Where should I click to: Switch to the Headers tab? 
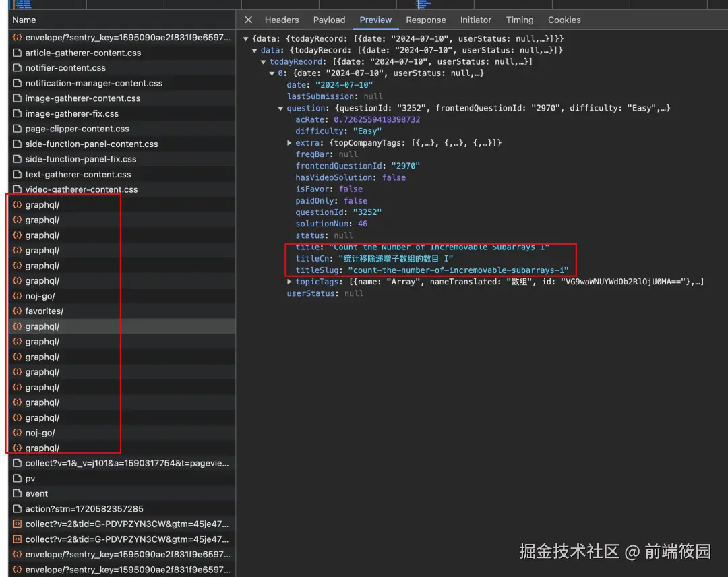pos(282,20)
